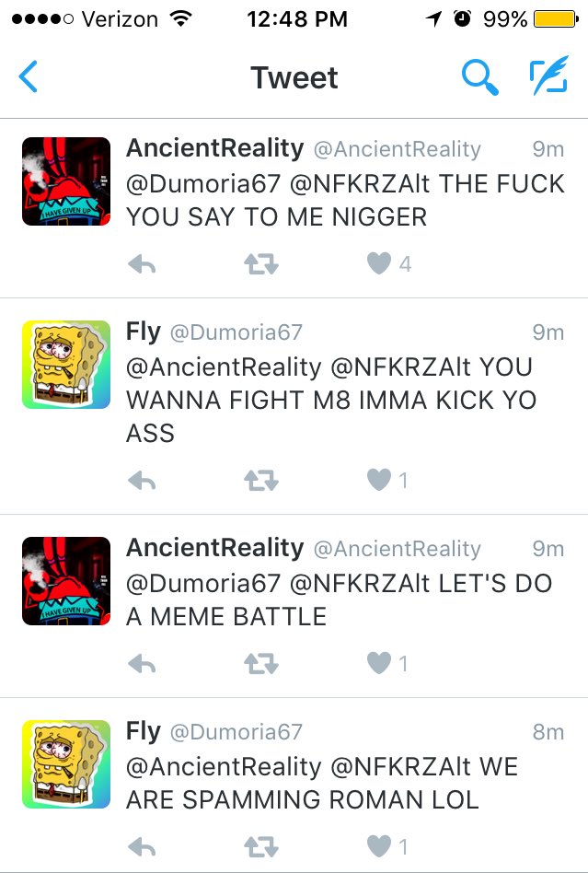
Task: Reply to Fly's WANNA FIGHT tweet
Action: point(142,480)
